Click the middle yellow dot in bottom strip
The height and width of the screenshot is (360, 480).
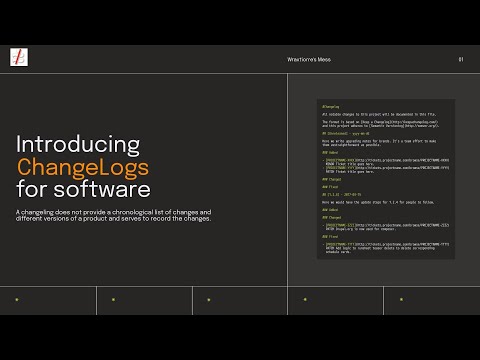click(x=209, y=300)
